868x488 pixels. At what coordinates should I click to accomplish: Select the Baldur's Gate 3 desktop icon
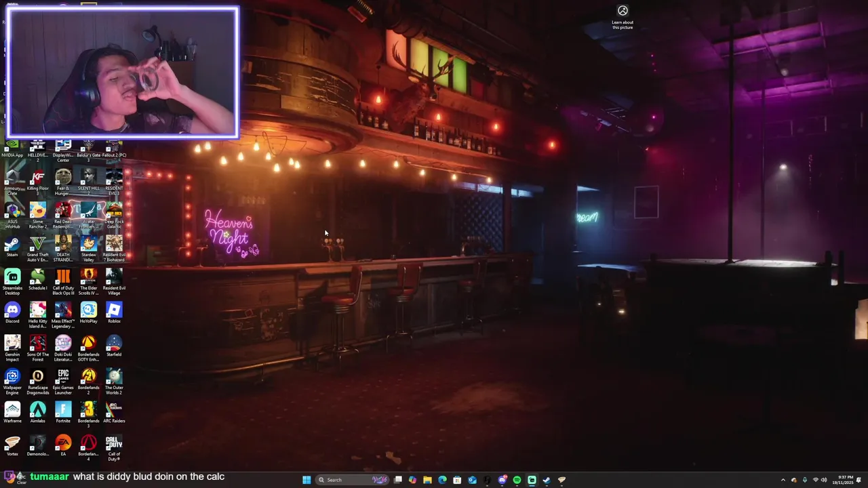[88, 149]
